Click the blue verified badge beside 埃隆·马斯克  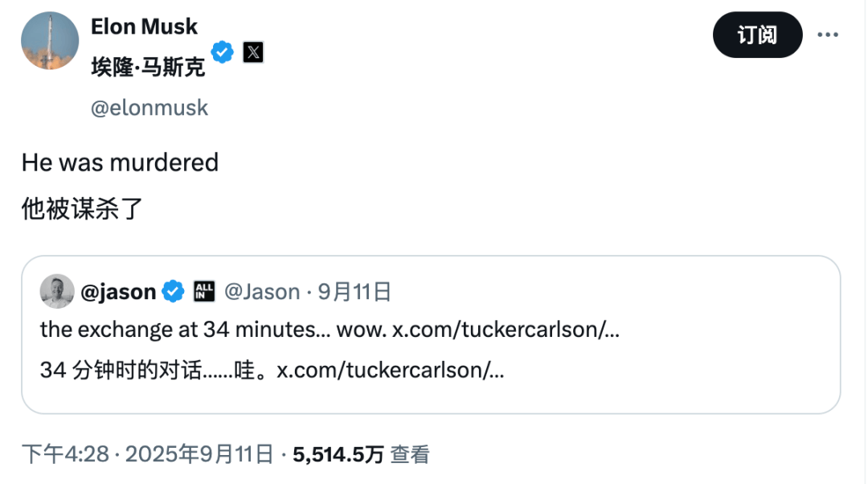pyautogui.click(x=223, y=53)
